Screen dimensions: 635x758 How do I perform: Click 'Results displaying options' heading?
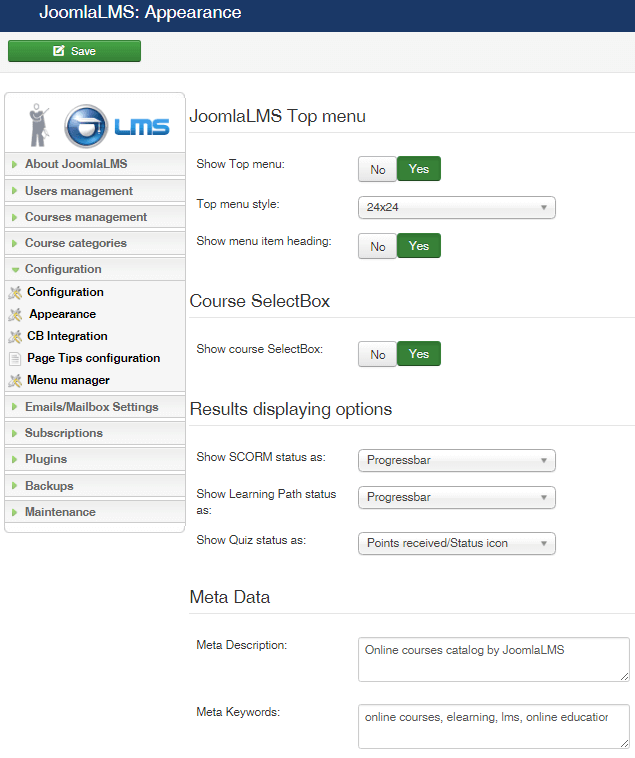(x=291, y=409)
